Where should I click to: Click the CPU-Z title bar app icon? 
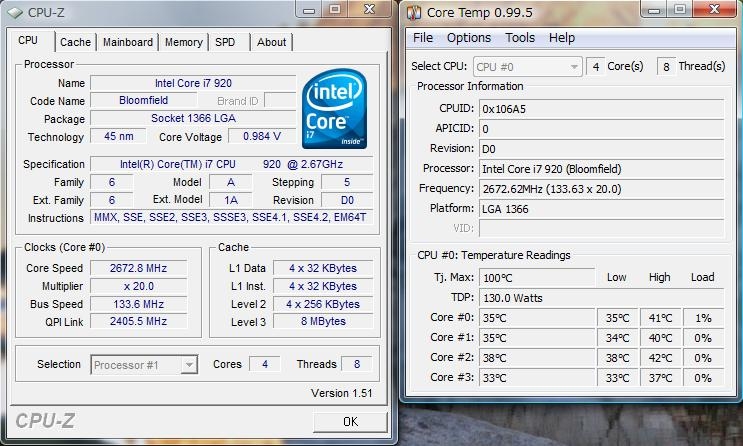[15, 13]
